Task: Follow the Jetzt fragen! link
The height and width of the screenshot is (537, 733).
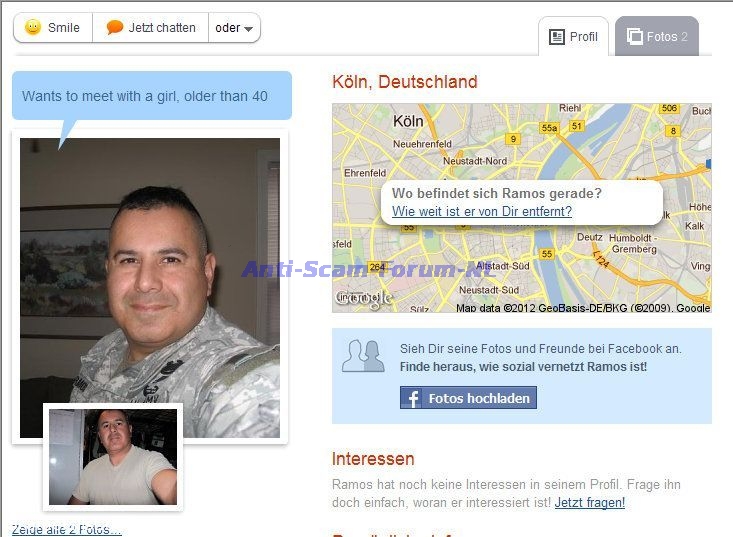Action: [x=589, y=503]
